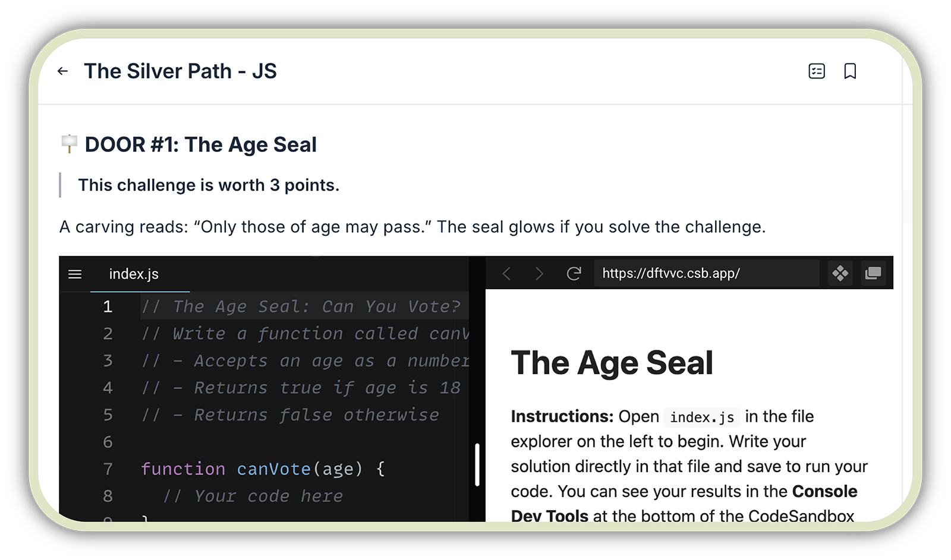951x560 pixels.
Task: Go forward in the preview browser
Action: click(539, 273)
